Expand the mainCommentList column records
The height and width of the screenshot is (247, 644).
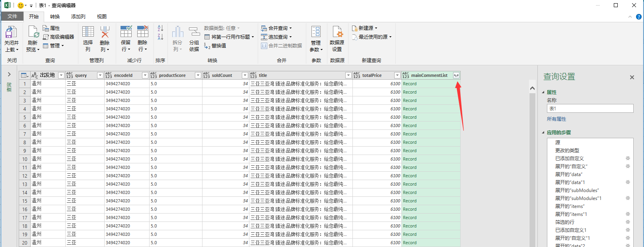(x=456, y=75)
